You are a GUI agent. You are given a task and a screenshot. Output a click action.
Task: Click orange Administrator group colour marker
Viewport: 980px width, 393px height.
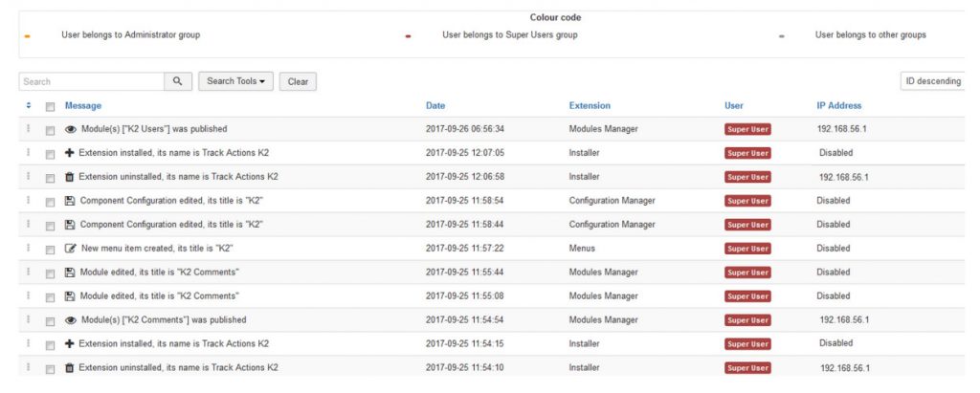[27, 36]
